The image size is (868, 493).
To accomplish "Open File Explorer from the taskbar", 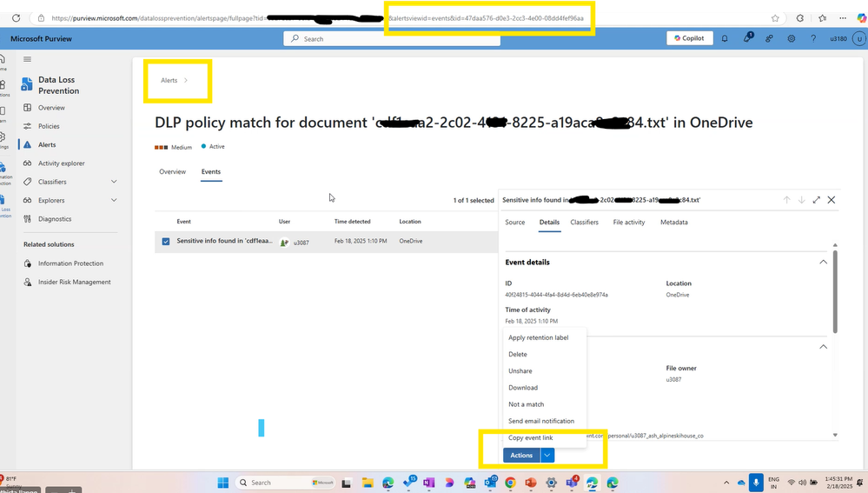I will [x=368, y=483].
